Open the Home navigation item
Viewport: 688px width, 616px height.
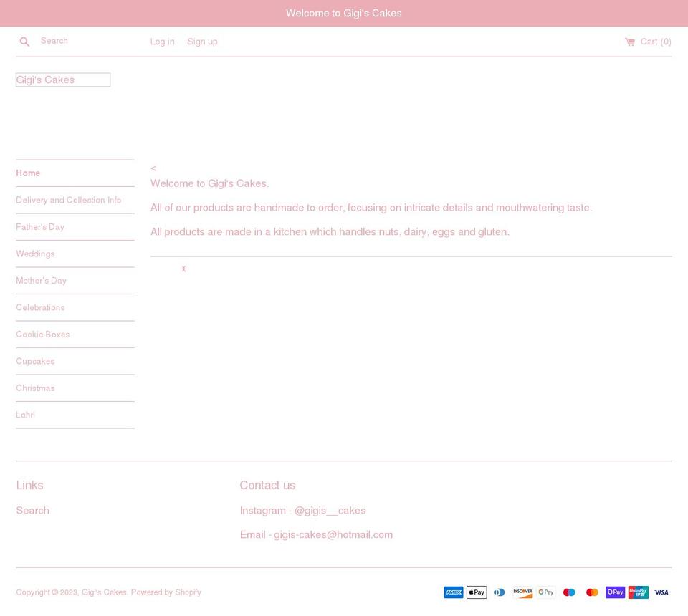(x=28, y=173)
